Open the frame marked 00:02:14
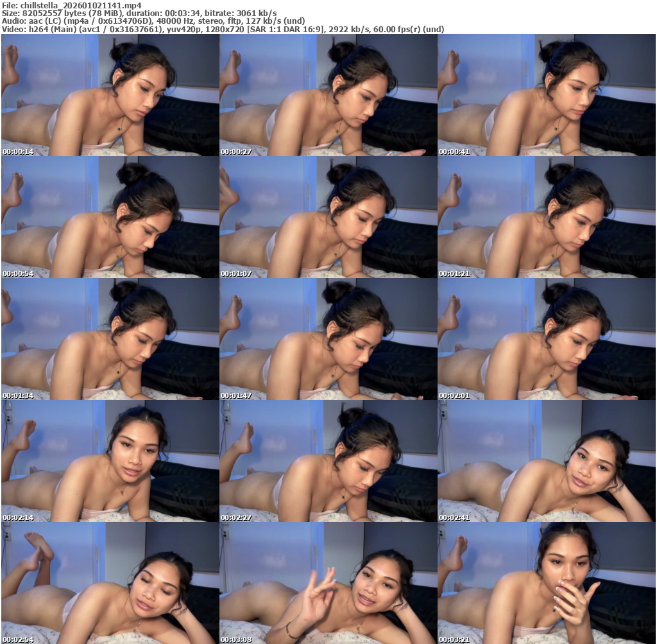Image resolution: width=657 pixels, height=644 pixels. [x=110, y=461]
